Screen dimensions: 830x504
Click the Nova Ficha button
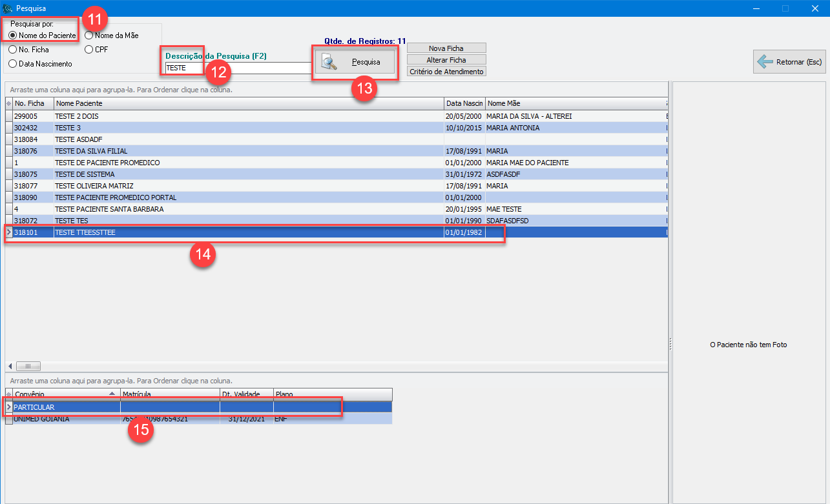(x=446, y=48)
